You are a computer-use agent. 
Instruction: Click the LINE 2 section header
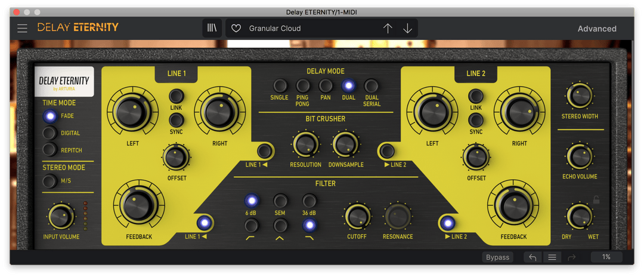coord(476,74)
